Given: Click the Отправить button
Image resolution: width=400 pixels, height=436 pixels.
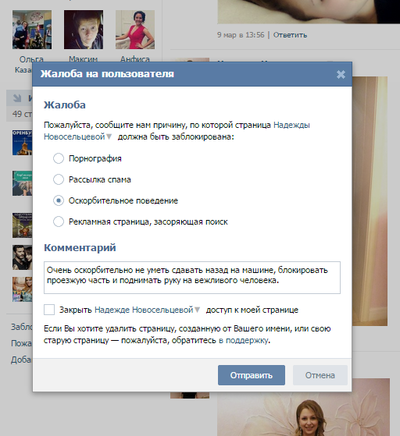Looking at the screenshot, I should (x=251, y=375).
